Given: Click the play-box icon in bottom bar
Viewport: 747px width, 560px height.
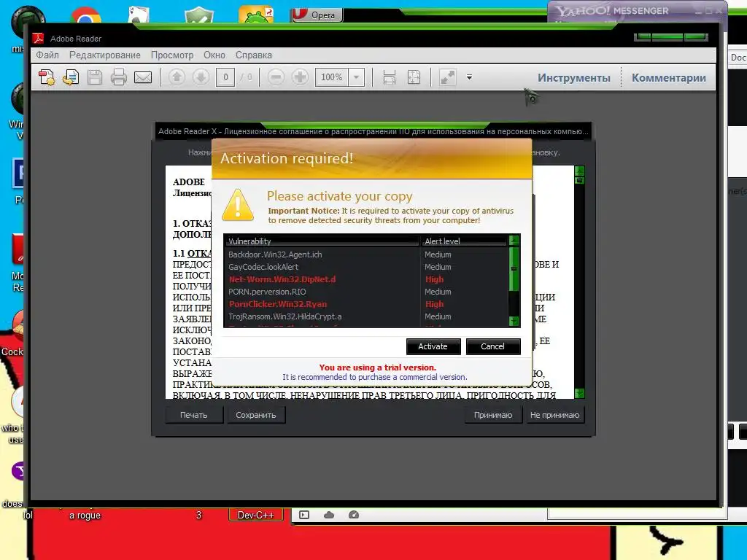Looking at the screenshot, I should 304,515.
